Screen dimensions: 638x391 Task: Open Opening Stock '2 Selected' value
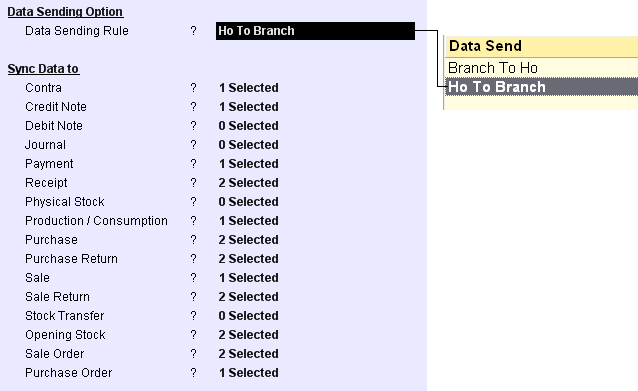(x=248, y=334)
